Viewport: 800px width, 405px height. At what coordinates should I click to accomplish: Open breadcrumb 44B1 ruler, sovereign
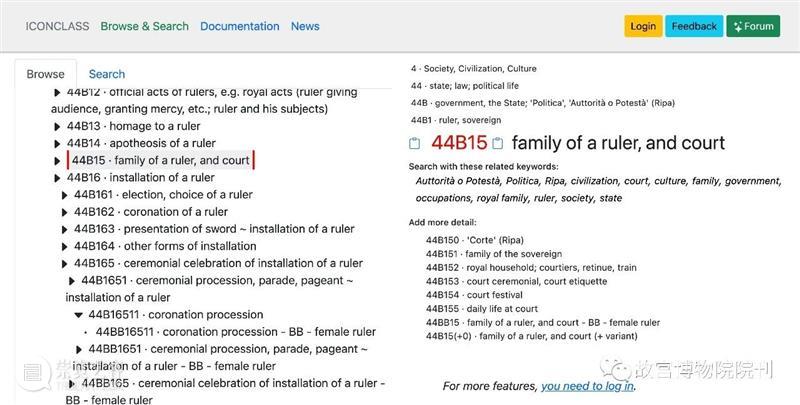click(456, 120)
